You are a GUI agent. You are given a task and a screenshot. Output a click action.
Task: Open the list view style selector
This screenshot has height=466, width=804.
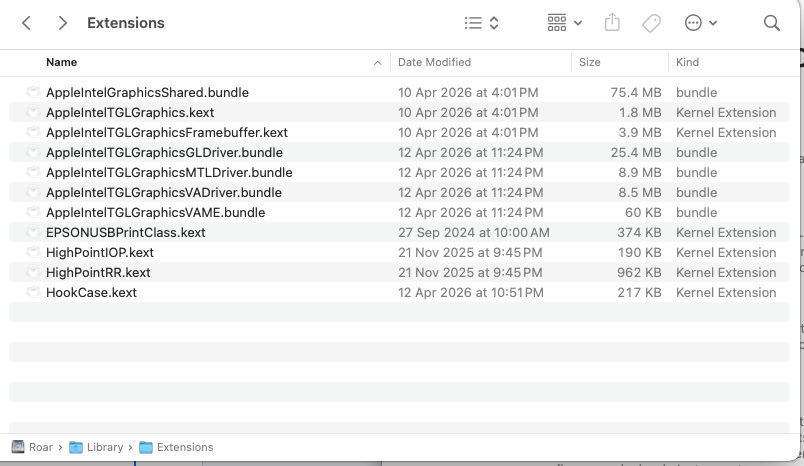[x=481, y=23]
